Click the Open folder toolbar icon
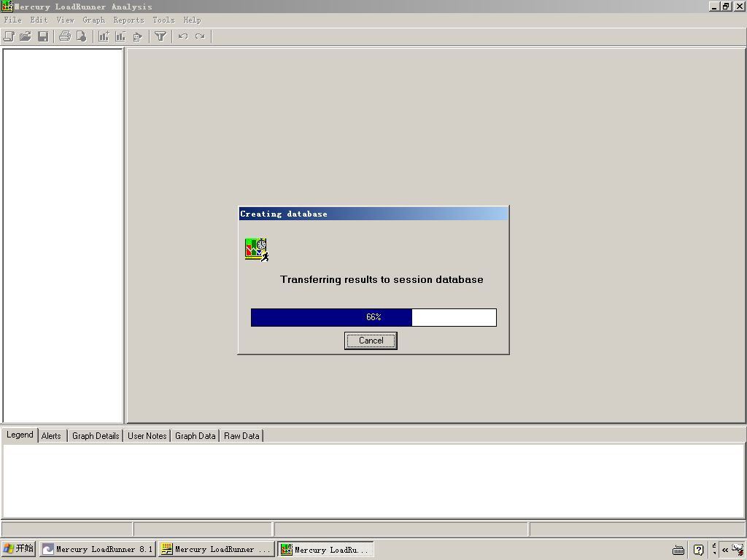Viewport: 747px width, 560px height. point(26,36)
